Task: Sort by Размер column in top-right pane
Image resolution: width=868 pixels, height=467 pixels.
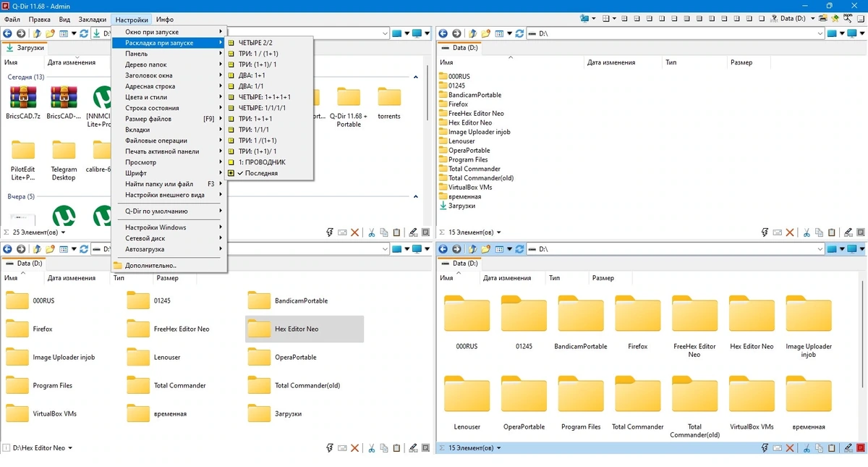Action: point(741,62)
